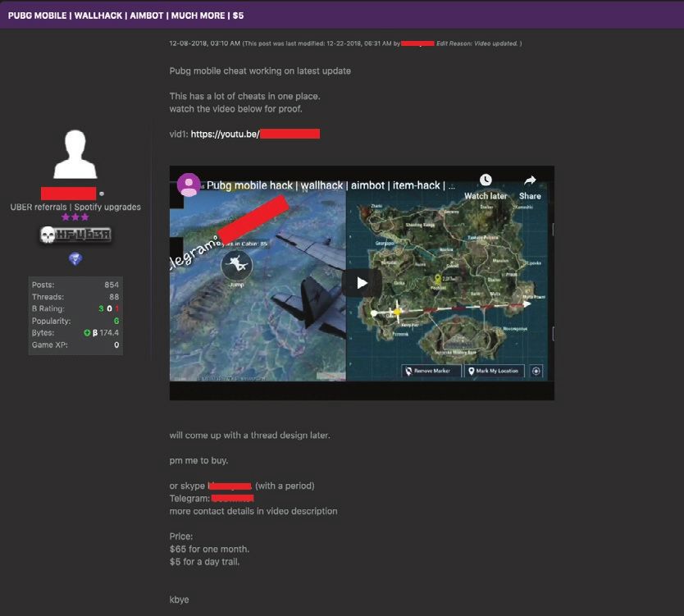Image resolution: width=684 pixels, height=616 pixels.
Task: Click the blue diamond award icon
Action: (x=75, y=258)
